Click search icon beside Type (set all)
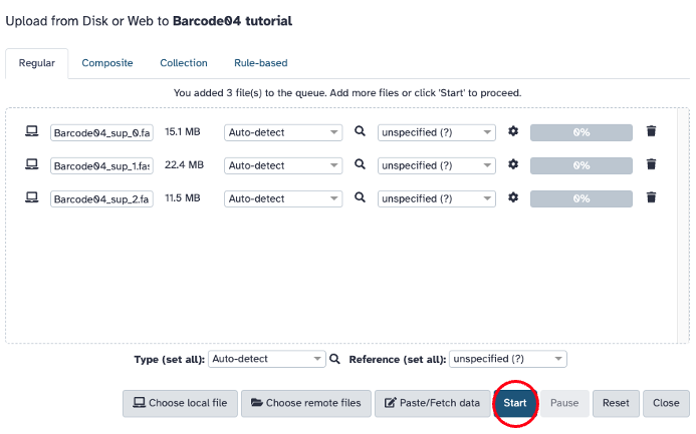The image size is (696, 434). click(x=336, y=359)
